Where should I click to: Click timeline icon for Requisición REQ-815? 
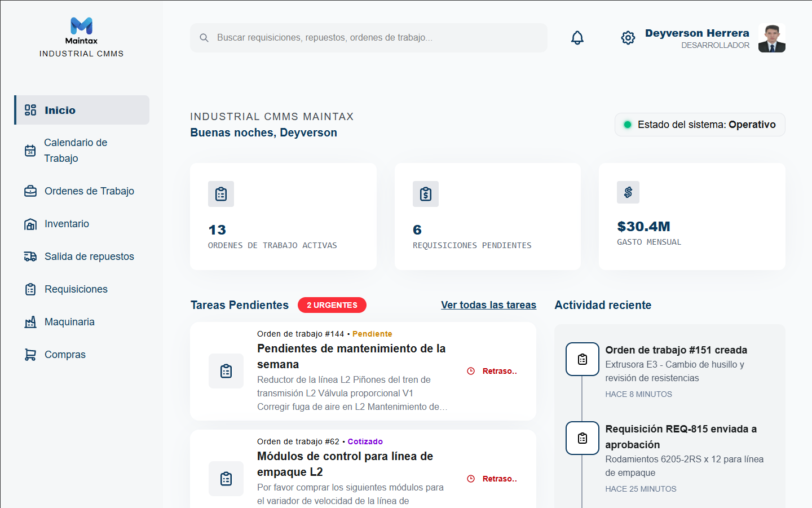[582, 438]
